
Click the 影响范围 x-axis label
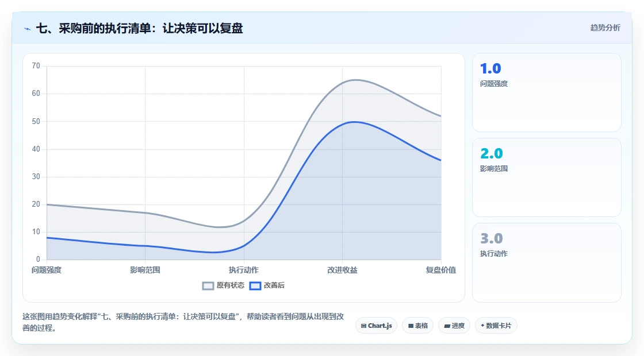tap(145, 270)
